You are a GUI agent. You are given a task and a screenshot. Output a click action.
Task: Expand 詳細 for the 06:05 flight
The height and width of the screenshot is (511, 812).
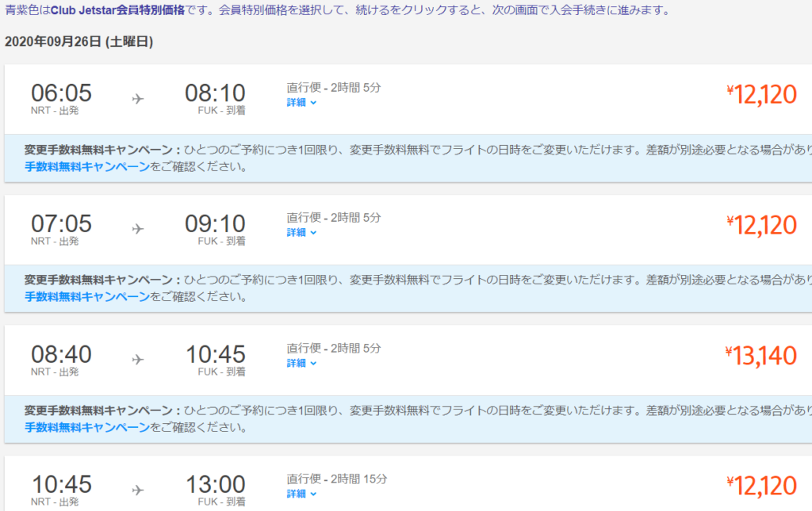(301, 102)
